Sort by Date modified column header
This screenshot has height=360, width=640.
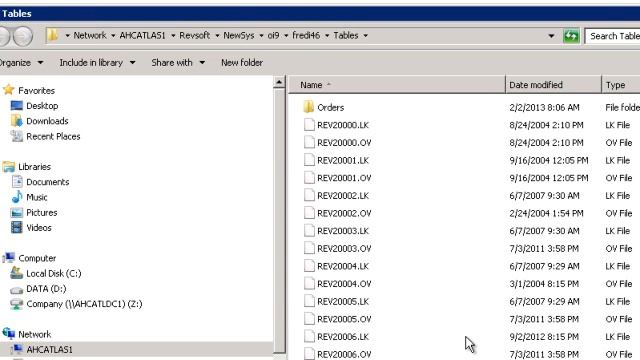553,85
